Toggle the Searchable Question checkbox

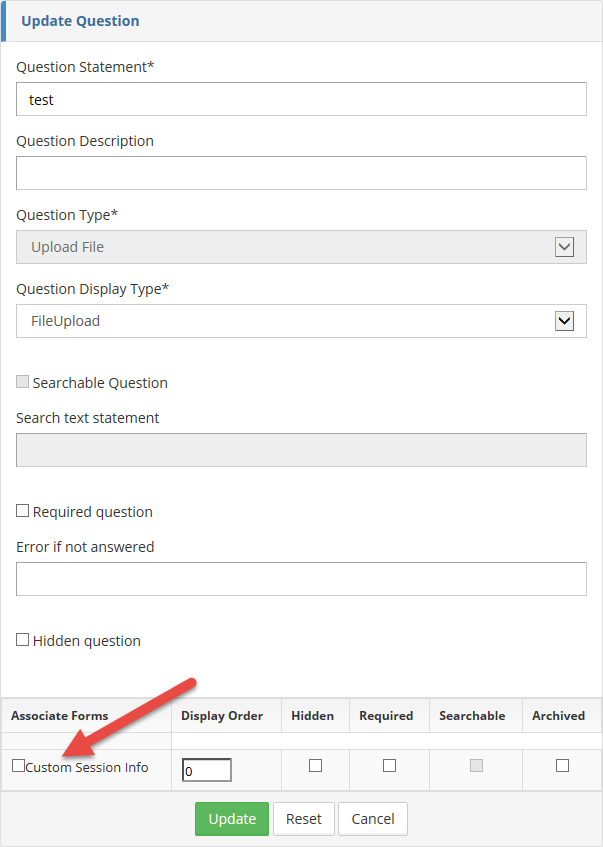click(x=23, y=382)
